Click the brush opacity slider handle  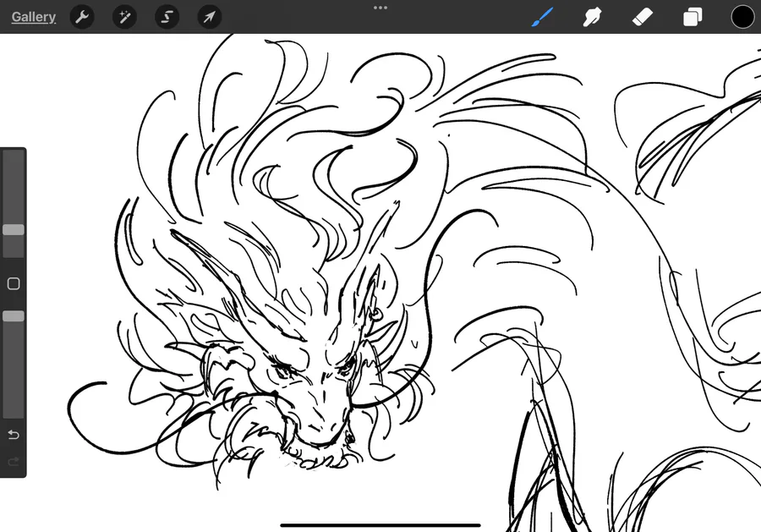point(13,316)
